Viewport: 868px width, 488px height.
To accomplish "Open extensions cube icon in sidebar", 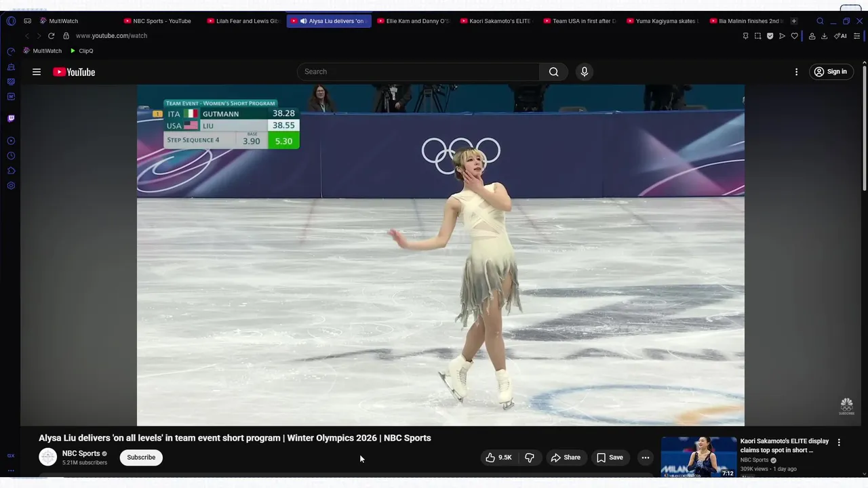I will pos(11,171).
